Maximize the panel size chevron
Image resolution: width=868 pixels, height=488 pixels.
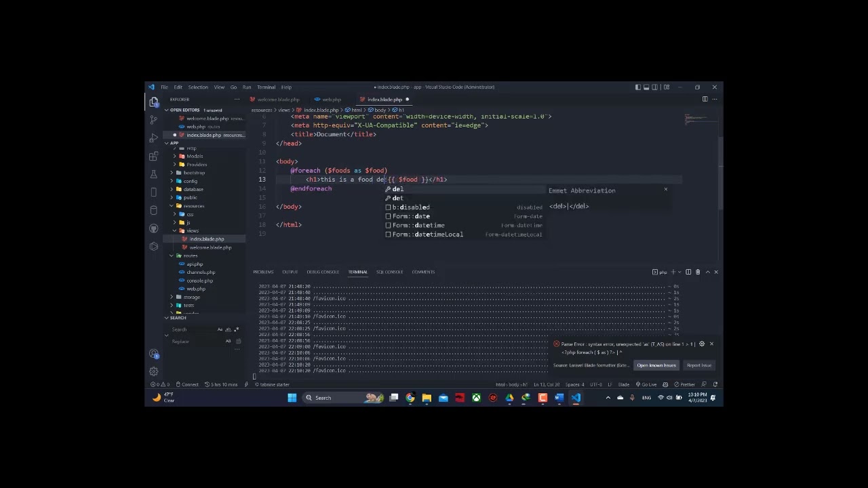pyautogui.click(x=707, y=272)
